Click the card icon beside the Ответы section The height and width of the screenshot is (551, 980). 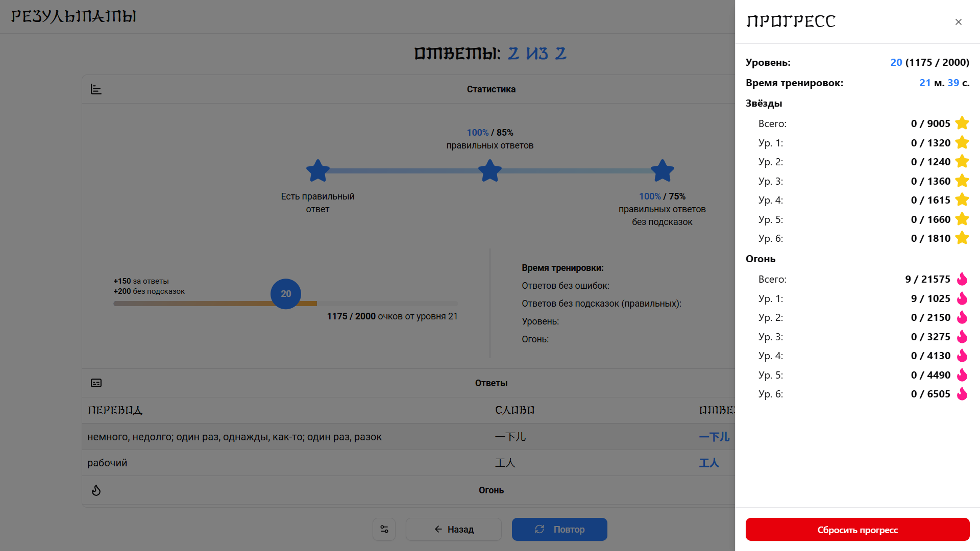[x=96, y=383]
